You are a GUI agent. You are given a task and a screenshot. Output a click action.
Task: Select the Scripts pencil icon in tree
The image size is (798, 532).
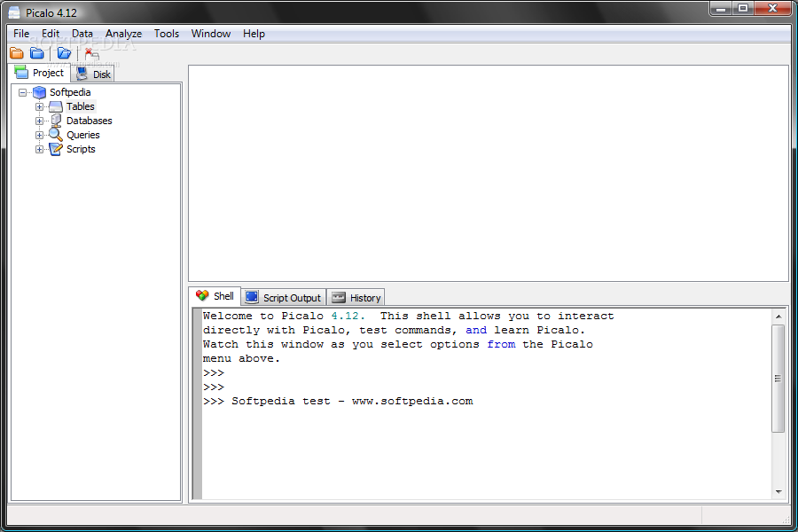tap(56, 149)
